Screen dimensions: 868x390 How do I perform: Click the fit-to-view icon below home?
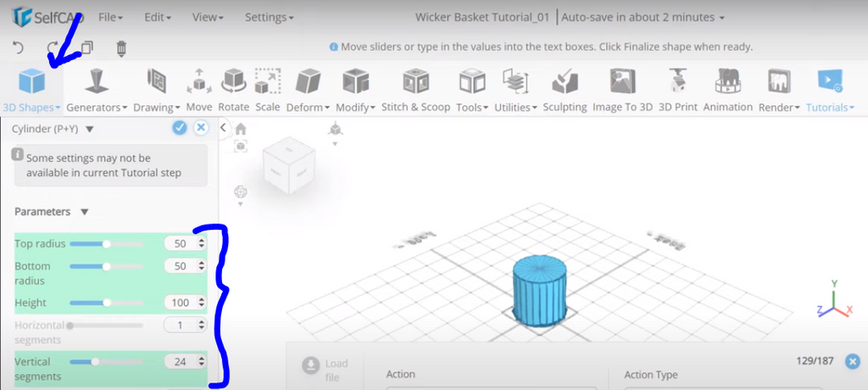[x=240, y=146]
